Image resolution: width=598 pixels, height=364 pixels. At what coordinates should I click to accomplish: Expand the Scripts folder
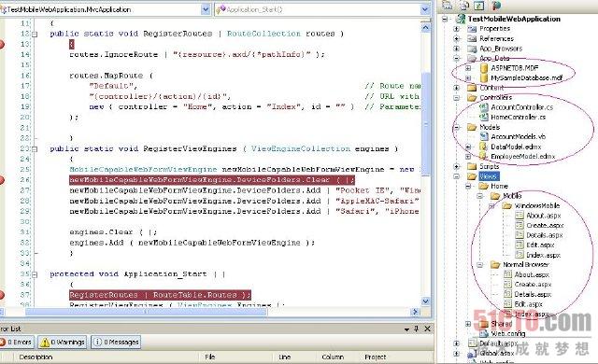click(457, 166)
